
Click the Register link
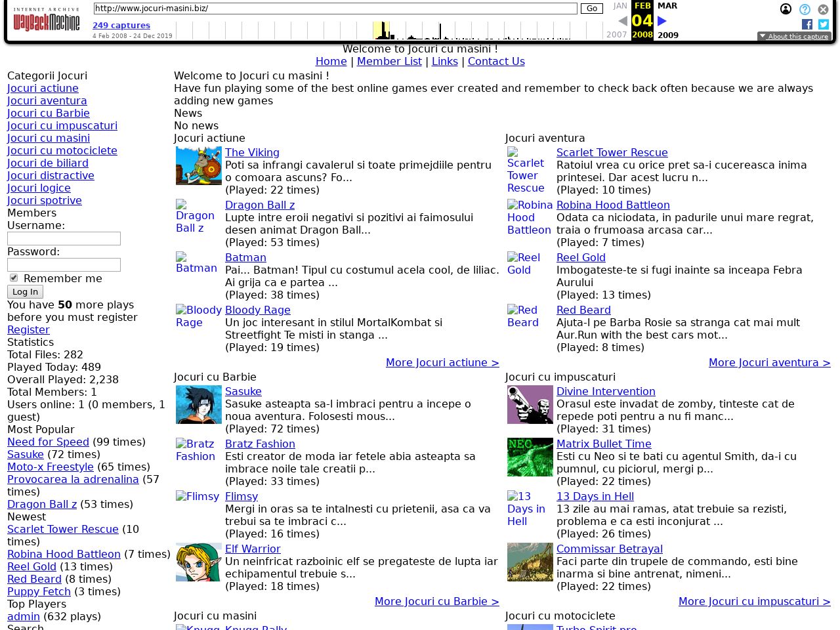(x=28, y=329)
